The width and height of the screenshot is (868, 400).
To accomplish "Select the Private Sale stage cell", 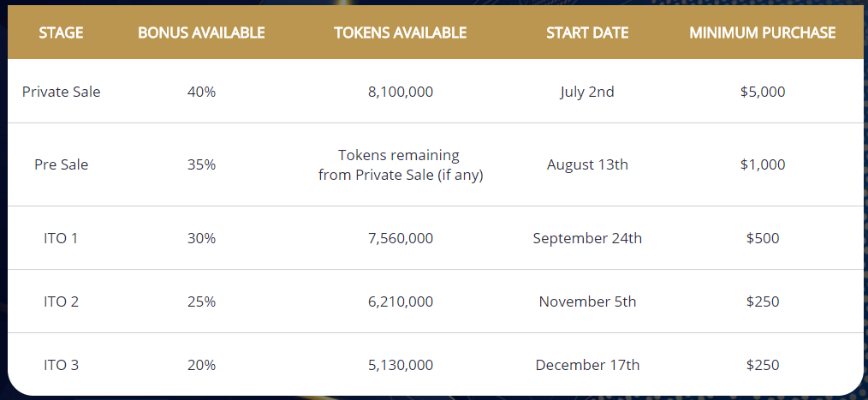I will [61, 92].
